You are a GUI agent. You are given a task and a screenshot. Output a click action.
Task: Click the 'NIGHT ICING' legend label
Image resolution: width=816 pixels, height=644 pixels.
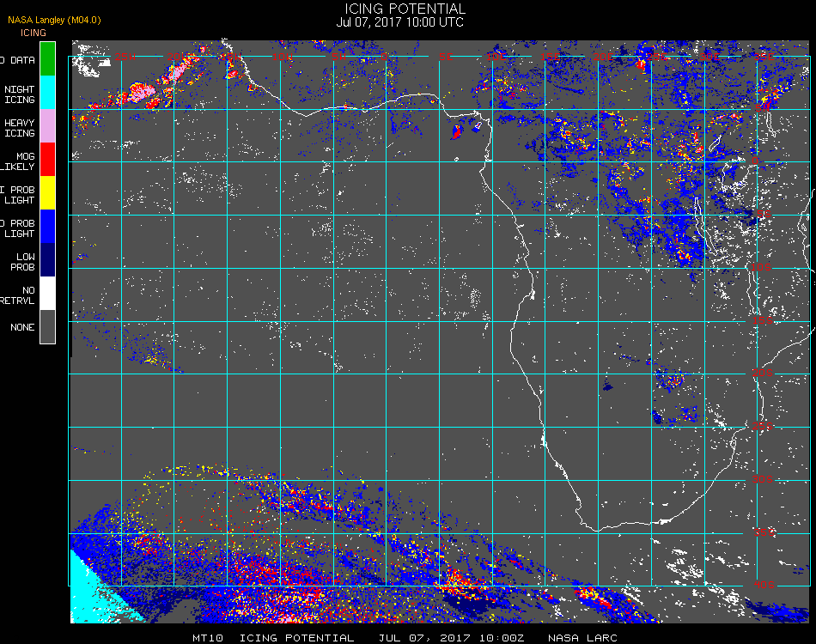(x=20, y=94)
